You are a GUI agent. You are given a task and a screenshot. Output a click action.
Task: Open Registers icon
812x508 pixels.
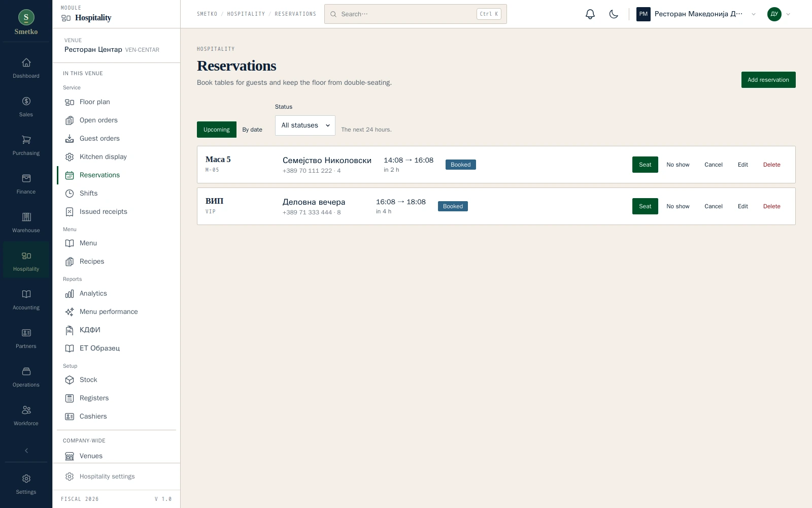[x=70, y=398]
